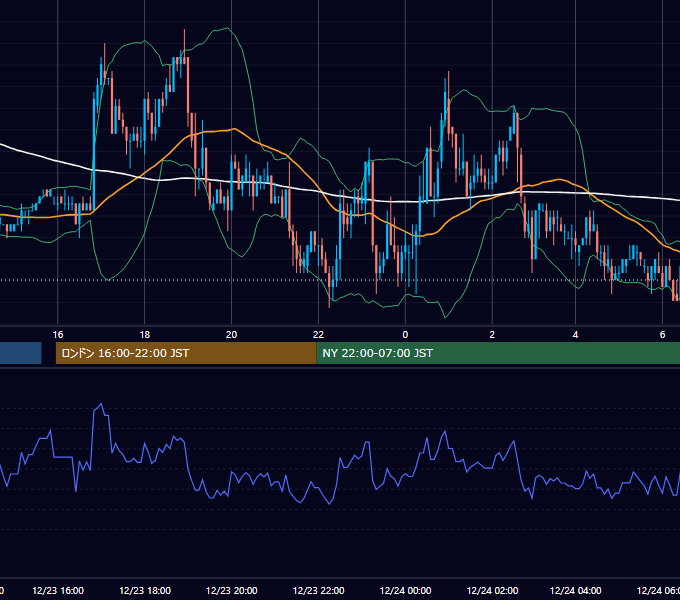Screen dimensions: 680x600
Task: Click the 12/23 20:00 time label
Action: (232, 590)
